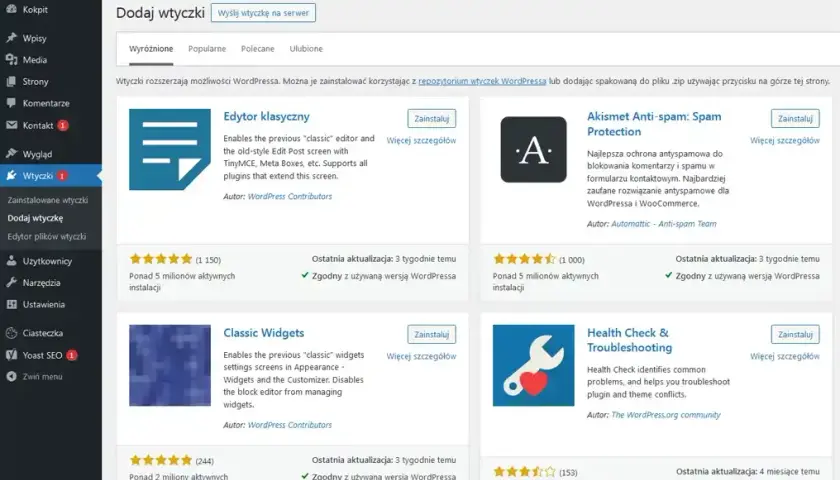Open the Kokpit menu label
The width and height of the screenshot is (840, 480).
pos(35,10)
